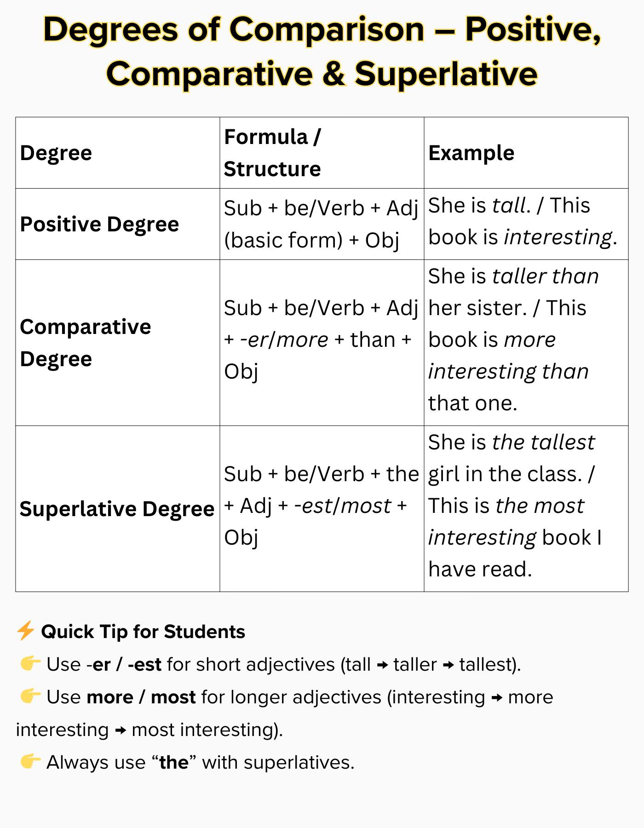
Task: Click the arrow between 'tall' and 'taller'
Action: (x=382, y=665)
